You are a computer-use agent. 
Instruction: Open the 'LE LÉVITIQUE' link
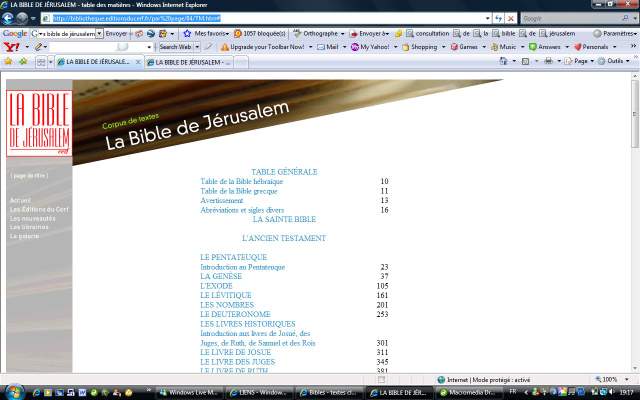[x=226, y=295]
